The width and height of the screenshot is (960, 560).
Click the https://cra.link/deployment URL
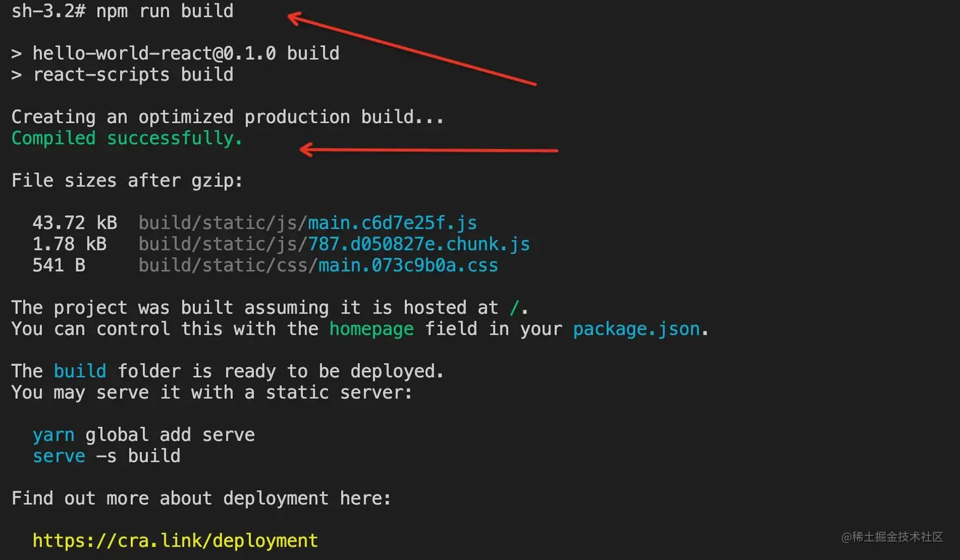tap(175, 540)
